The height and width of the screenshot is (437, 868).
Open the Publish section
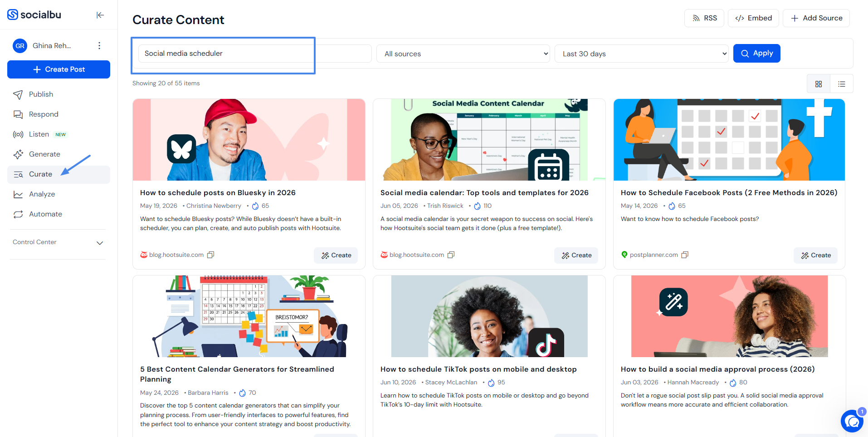(x=59, y=94)
